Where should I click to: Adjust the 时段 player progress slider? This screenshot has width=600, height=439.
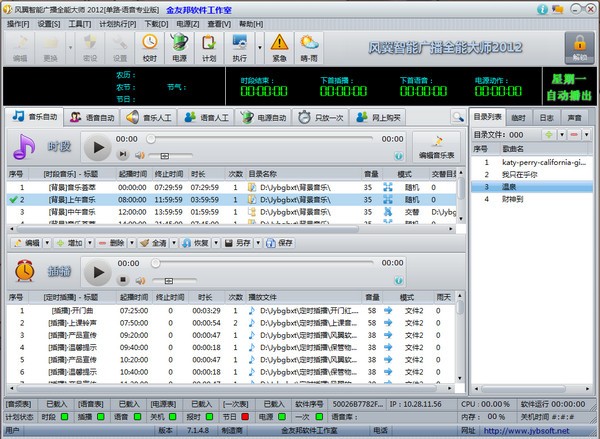(x=261, y=139)
